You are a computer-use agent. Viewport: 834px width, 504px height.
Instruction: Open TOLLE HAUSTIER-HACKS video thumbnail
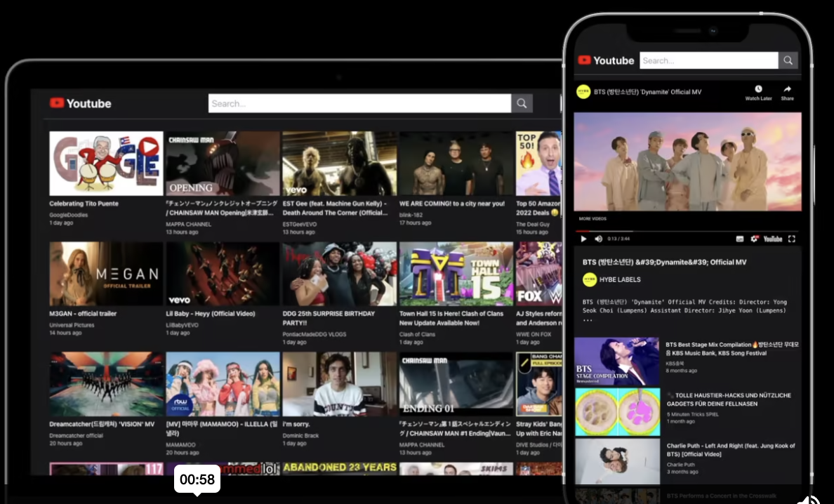coord(617,412)
